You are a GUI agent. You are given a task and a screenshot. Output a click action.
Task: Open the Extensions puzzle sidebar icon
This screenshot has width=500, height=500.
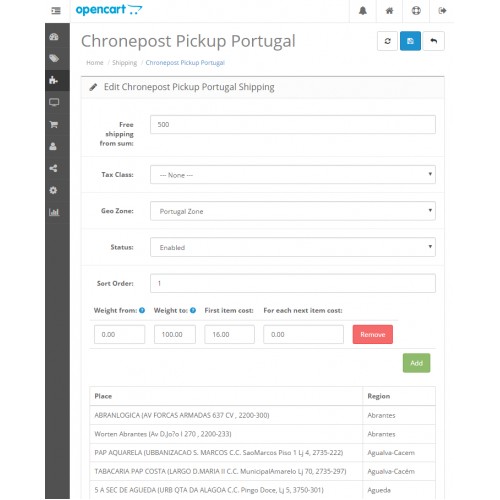point(54,80)
